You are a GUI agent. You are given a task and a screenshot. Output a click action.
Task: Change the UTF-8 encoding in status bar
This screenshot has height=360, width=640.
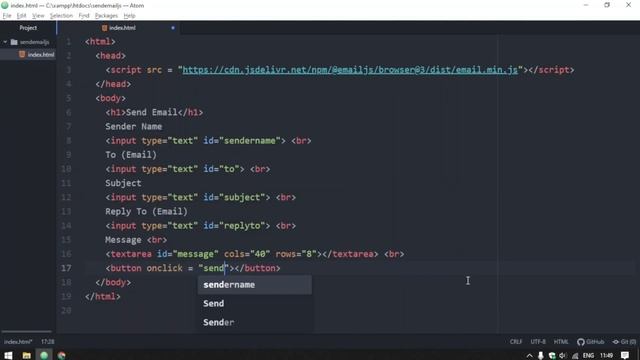point(538,342)
